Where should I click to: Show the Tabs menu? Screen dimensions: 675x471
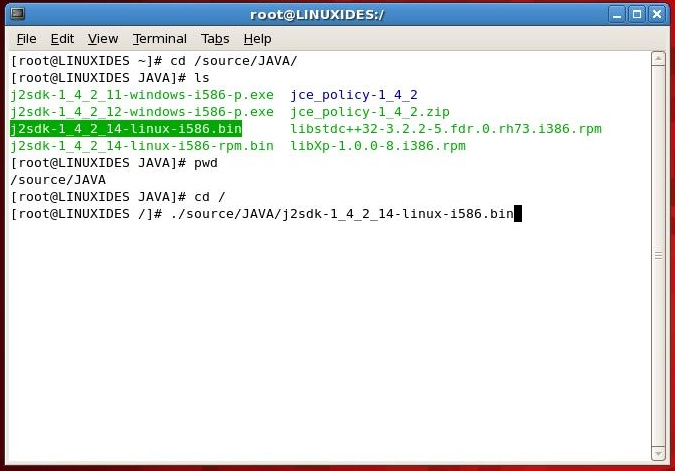pos(215,38)
